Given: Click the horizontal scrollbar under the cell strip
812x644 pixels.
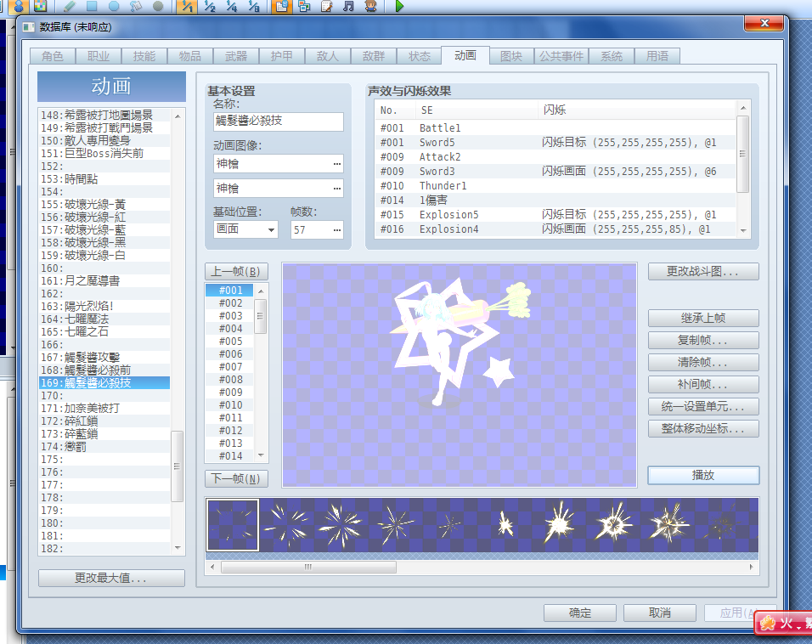Looking at the screenshot, I should [481, 568].
